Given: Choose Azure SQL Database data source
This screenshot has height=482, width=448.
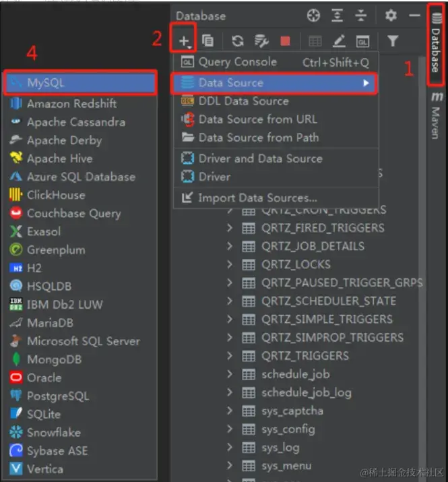Looking at the screenshot, I should click(x=80, y=177).
